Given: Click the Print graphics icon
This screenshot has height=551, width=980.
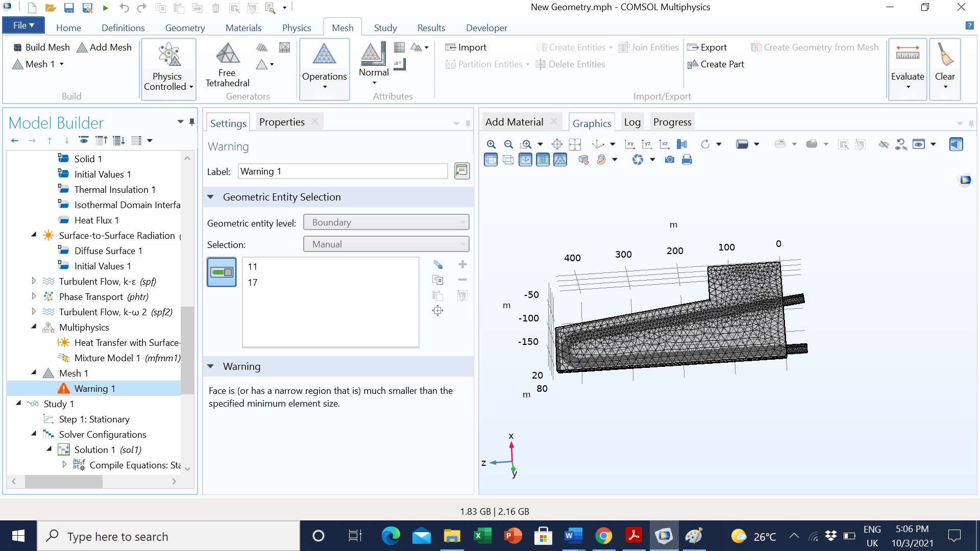Looking at the screenshot, I should (x=687, y=160).
